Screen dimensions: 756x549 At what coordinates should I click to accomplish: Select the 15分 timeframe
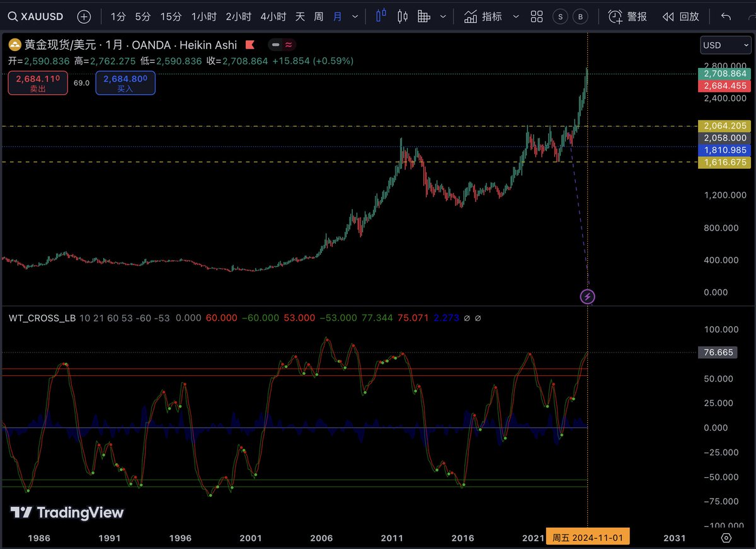(x=171, y=16)
